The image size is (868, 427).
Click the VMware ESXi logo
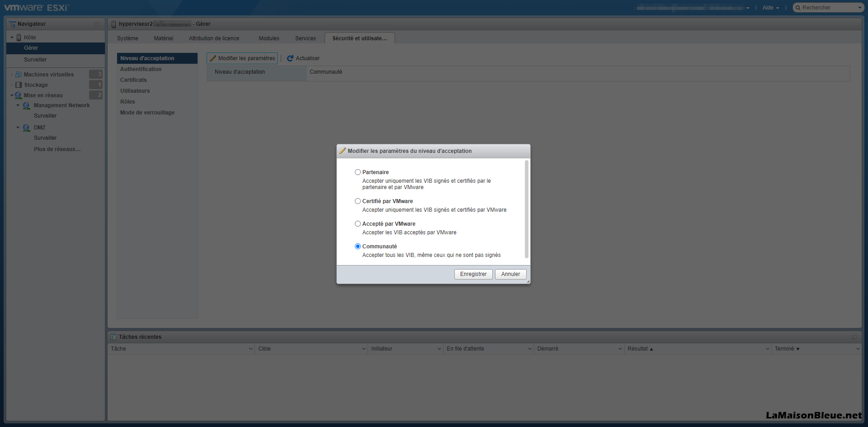[37, 8]
